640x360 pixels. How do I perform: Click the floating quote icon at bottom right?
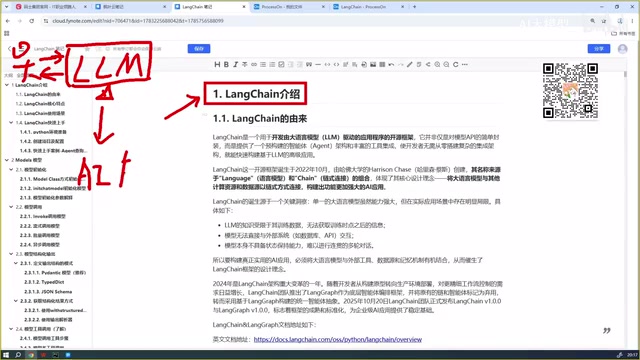607,330
